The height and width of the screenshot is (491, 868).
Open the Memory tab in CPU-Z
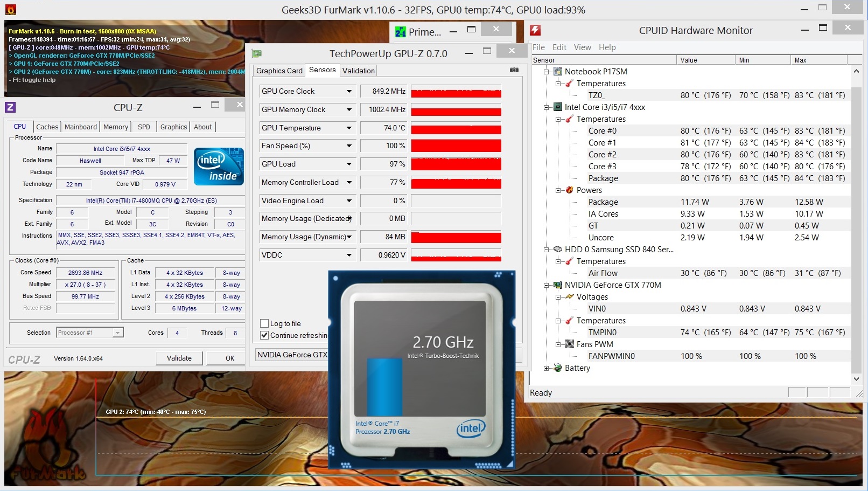116,127
